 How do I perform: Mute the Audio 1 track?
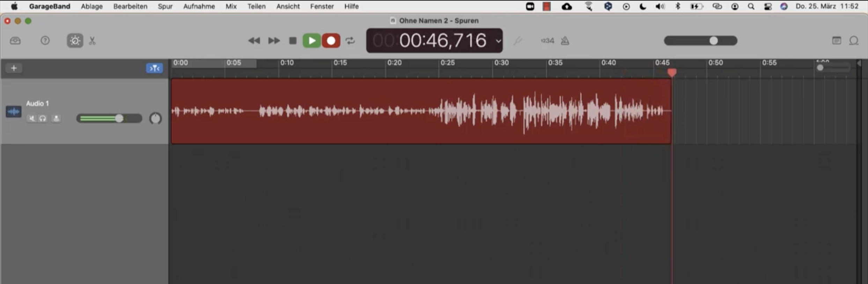pyautogui.click(x=32, y=119)
